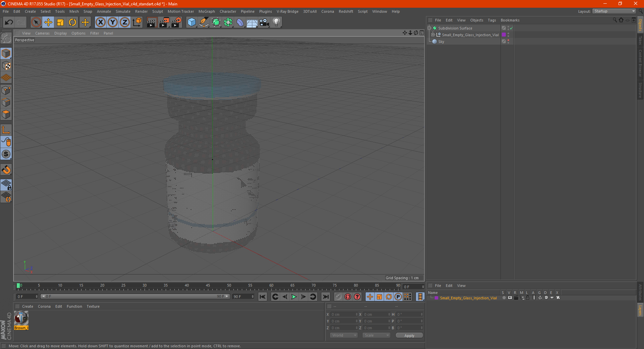Open the Floor environment icon
The image size is (644, 349).
coord(252,22)
